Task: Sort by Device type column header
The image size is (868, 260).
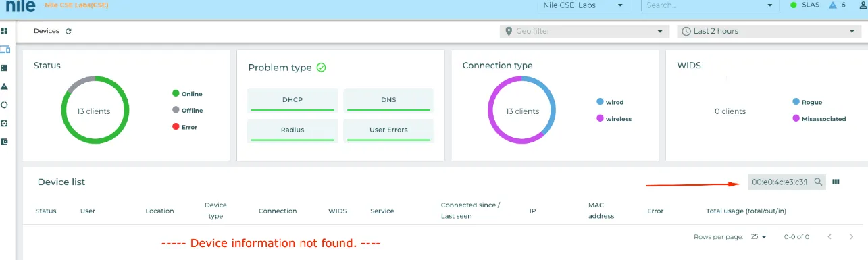Action: tap(215, 211)
